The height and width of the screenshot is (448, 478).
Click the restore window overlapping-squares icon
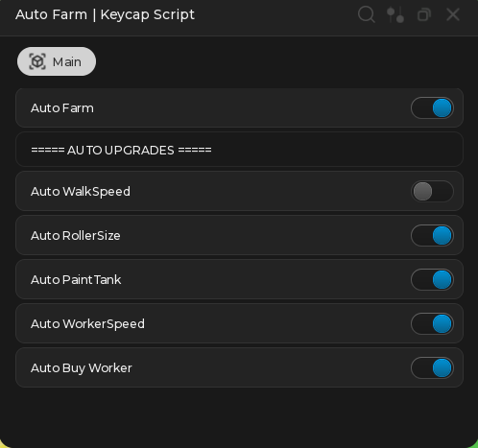pos(424,14)
